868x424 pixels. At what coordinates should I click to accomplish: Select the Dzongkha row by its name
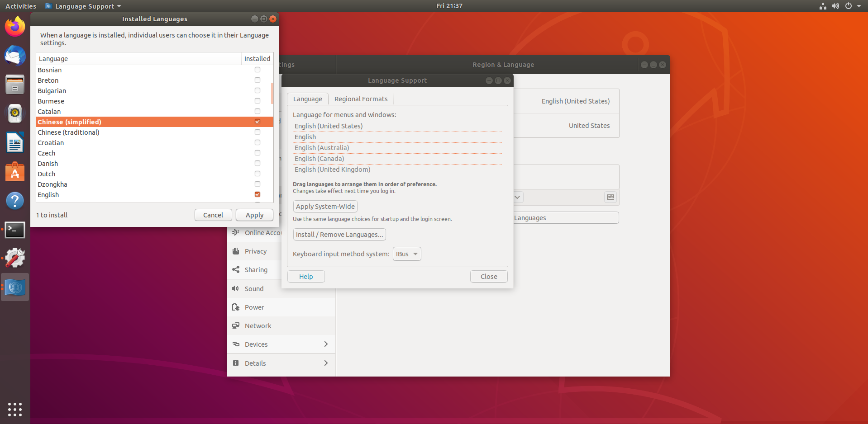(52, 184)
